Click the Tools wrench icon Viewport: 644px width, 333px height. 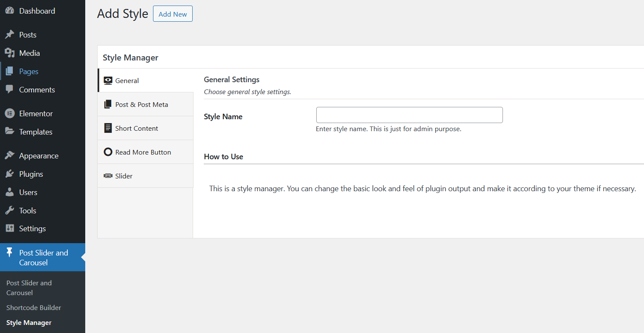tap(9, 211)
